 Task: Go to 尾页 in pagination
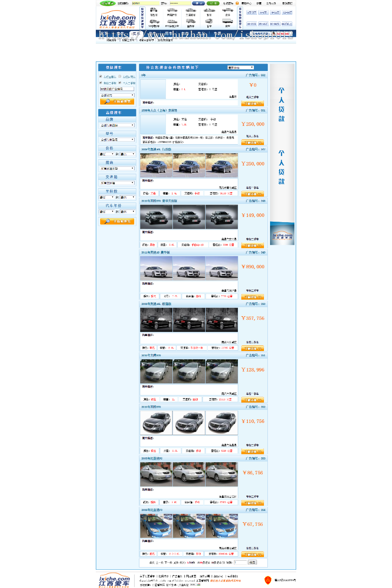(x=176, y=562)
